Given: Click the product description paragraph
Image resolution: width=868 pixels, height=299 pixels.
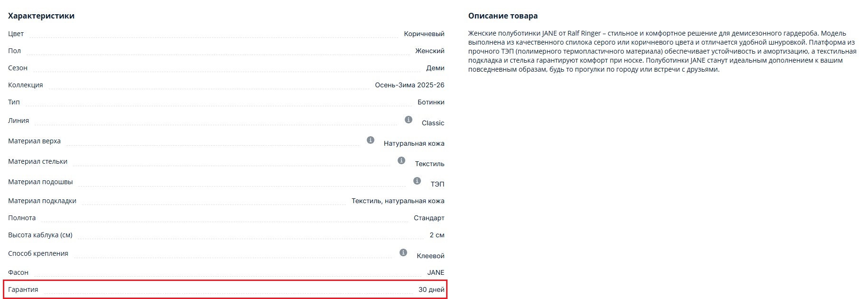Looking at the screenshot, I should [x=662, y=51].
